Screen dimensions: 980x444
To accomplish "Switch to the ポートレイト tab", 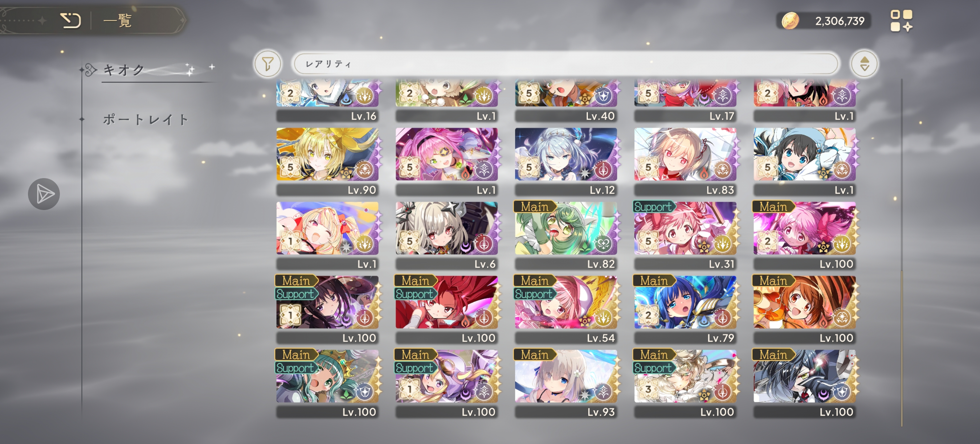I will pos(145,119).
